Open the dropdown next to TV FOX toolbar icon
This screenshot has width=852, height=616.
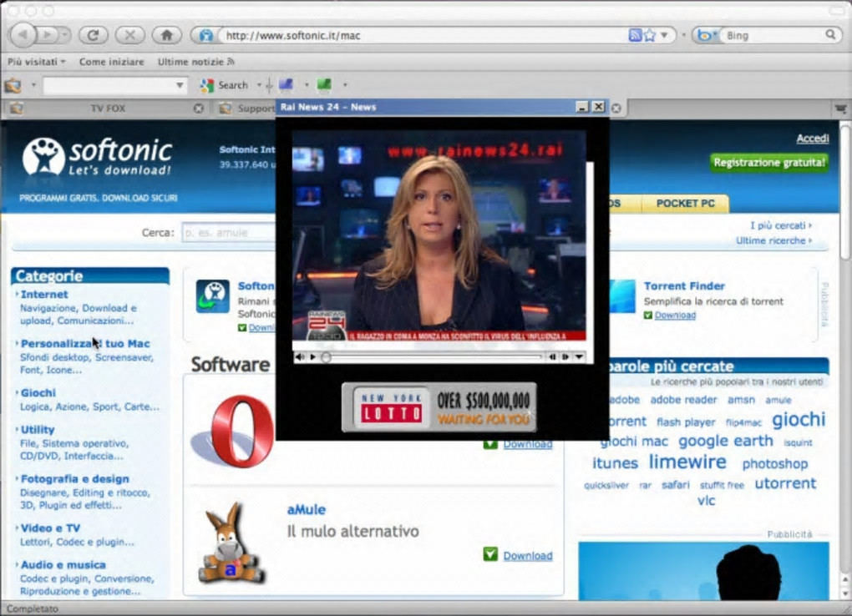coord(33,85)
